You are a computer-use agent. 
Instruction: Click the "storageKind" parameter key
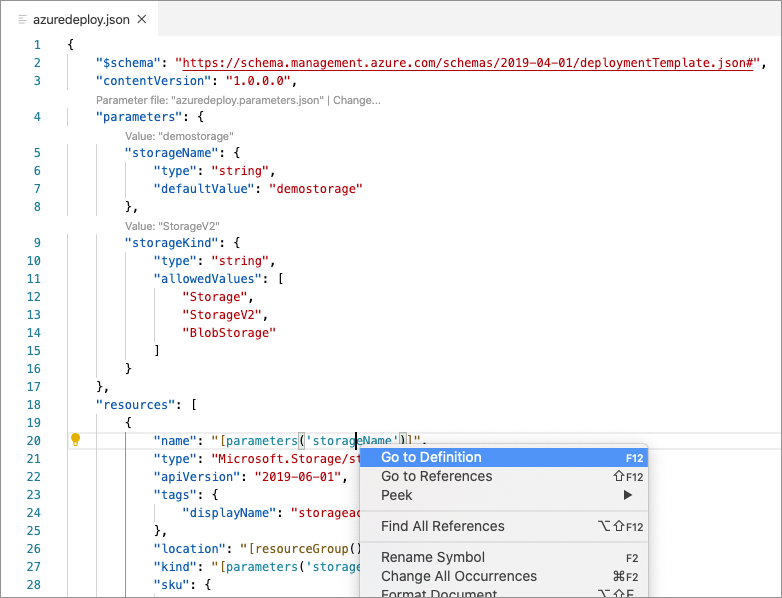click(172, 242)
